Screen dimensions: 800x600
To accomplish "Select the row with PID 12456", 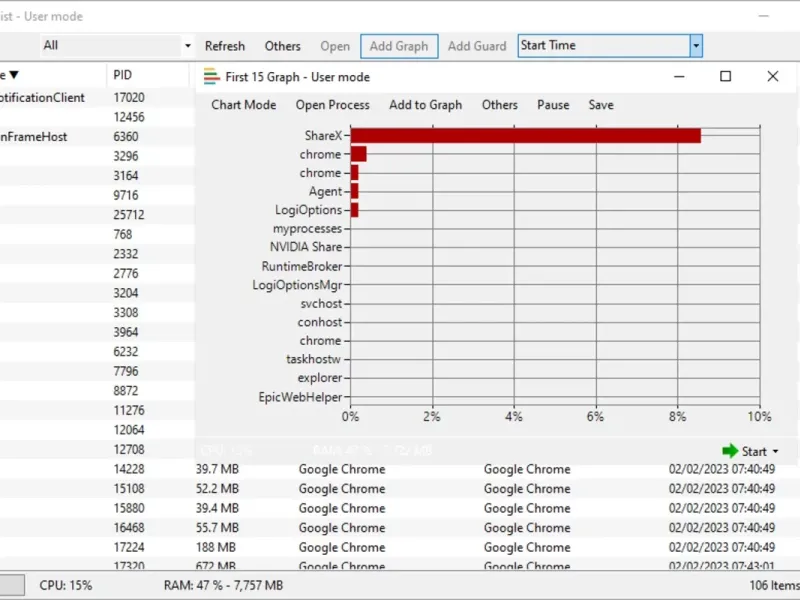I will coord(97,117).
